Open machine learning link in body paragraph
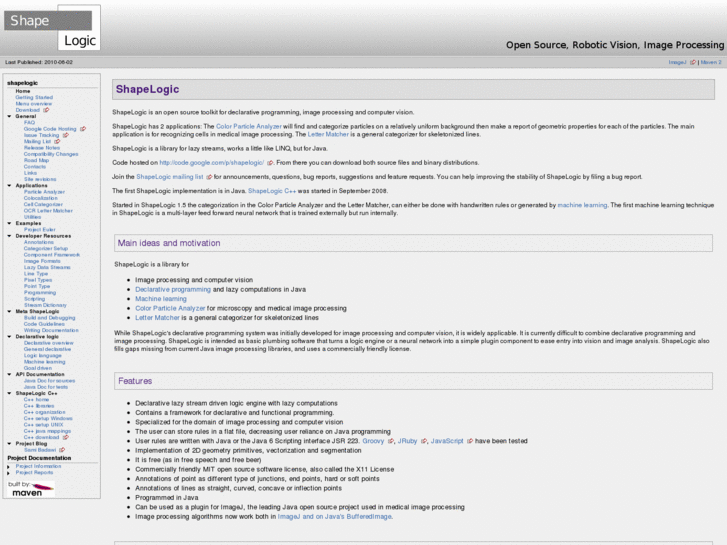727x545 pixels. coord(582,205)
